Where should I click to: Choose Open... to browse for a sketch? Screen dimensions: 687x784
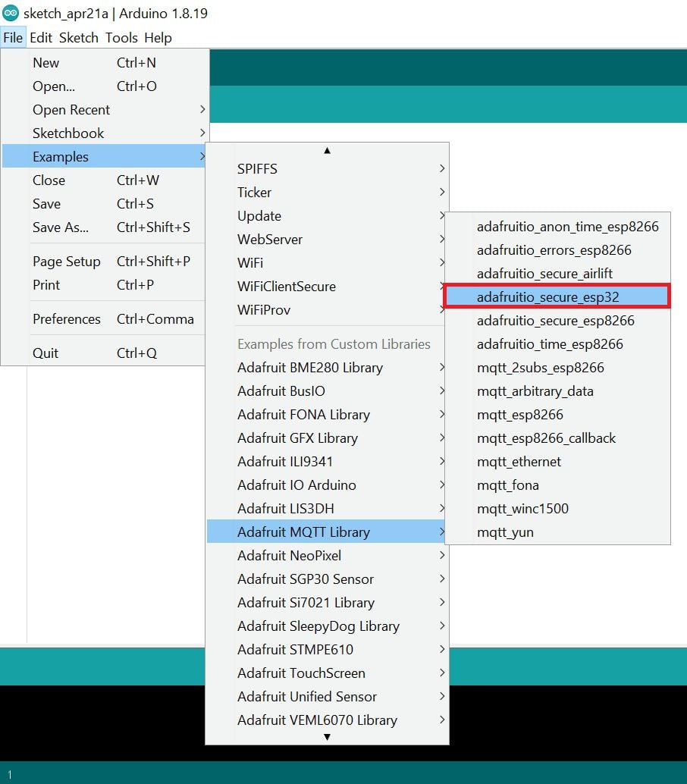52,86
